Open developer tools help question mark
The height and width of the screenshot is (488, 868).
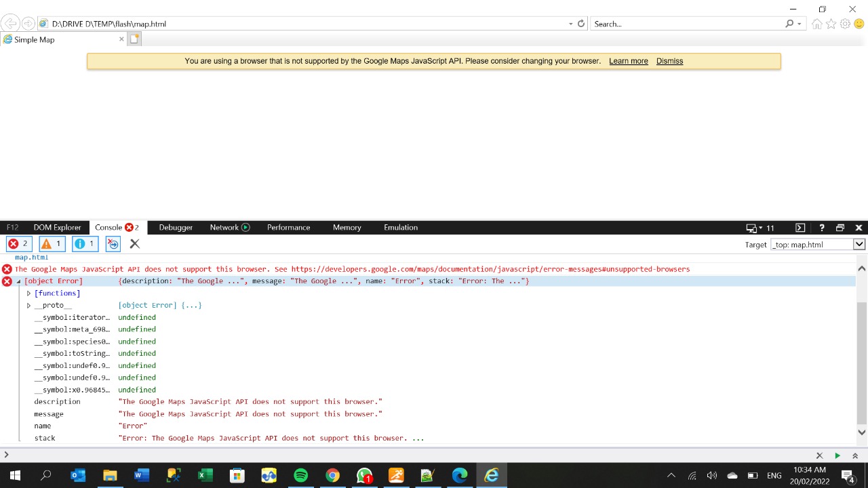pyautogui.click(x=822, y=228)
